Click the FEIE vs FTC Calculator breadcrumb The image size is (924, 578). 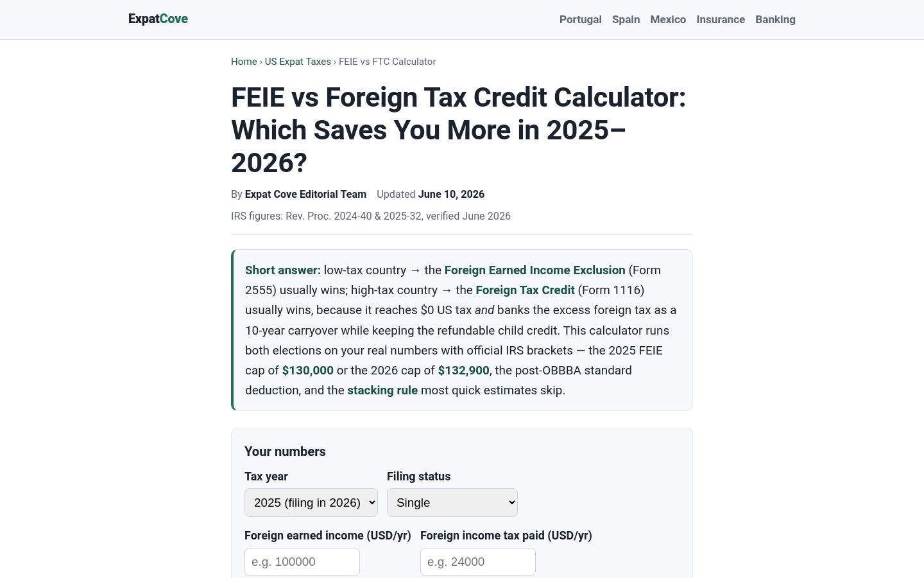(x=387, y=62)
